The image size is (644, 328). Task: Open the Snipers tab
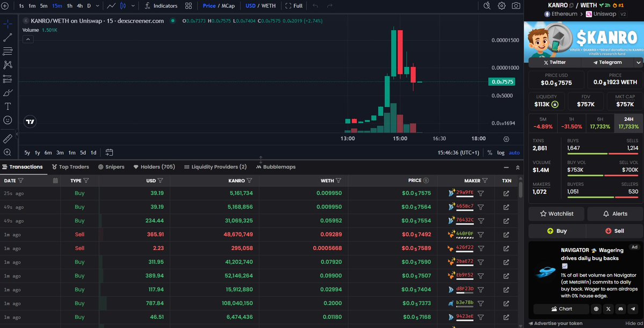tap(111, 166)
